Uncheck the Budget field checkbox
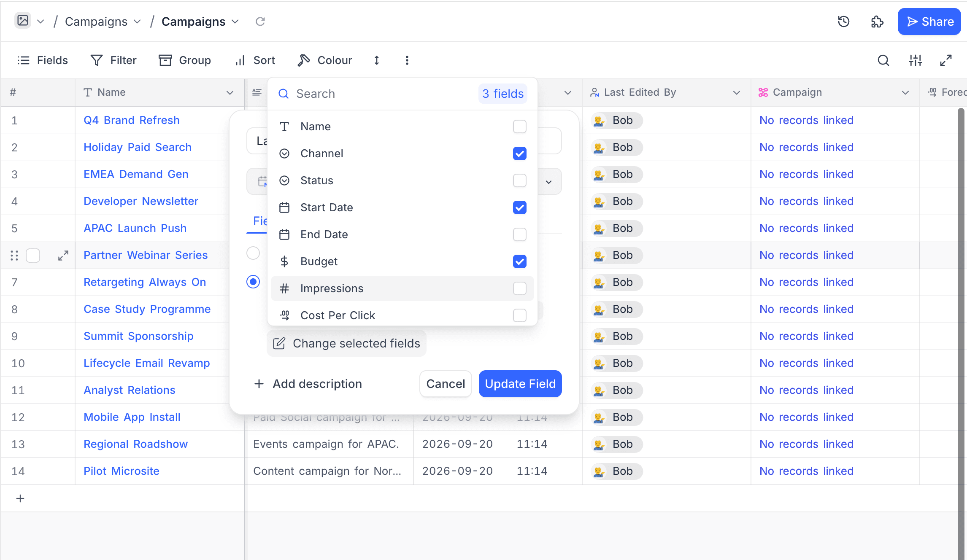 [x=519, y=261]
